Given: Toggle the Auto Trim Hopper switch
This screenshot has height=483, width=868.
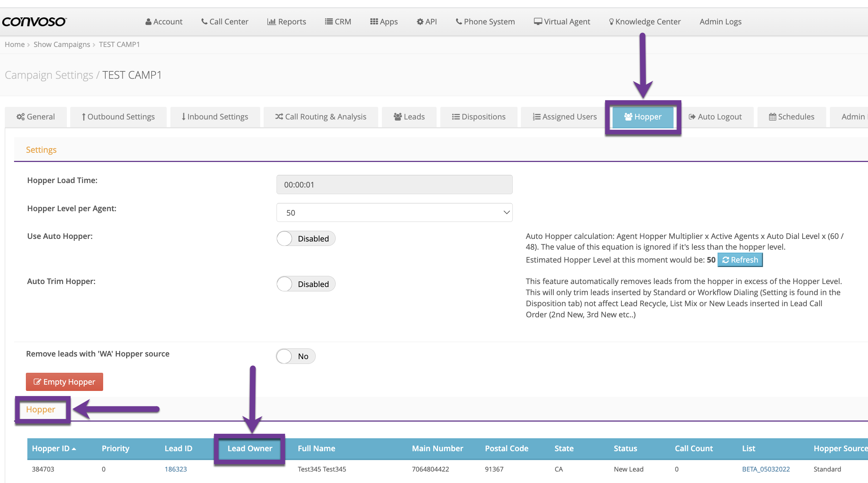Looking at the screenshot, I should pos(306,284).
